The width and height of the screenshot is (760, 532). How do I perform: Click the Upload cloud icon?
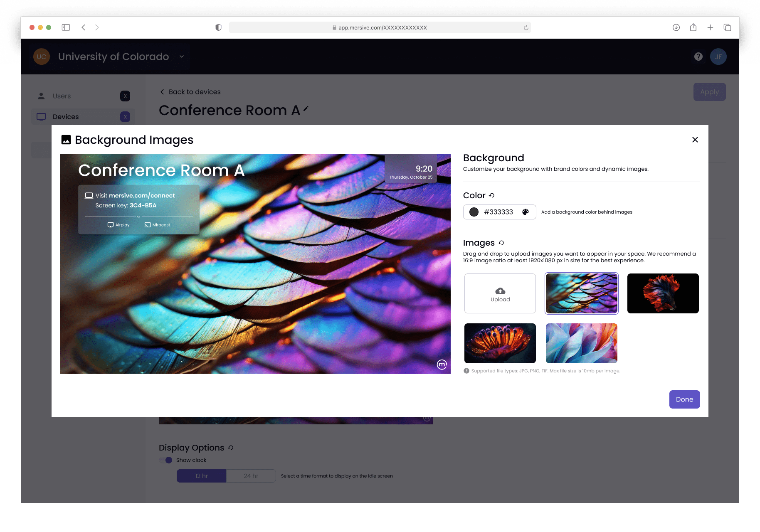[500, 291]
